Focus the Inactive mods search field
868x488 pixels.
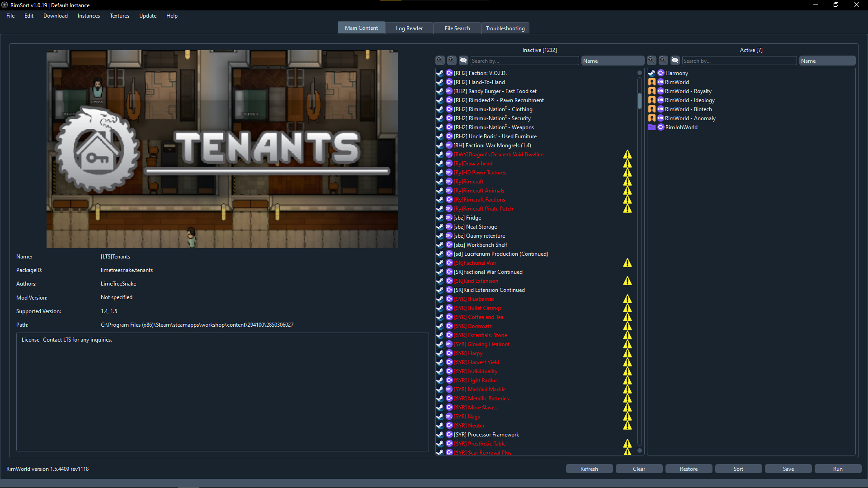click(x=524, y=61)
